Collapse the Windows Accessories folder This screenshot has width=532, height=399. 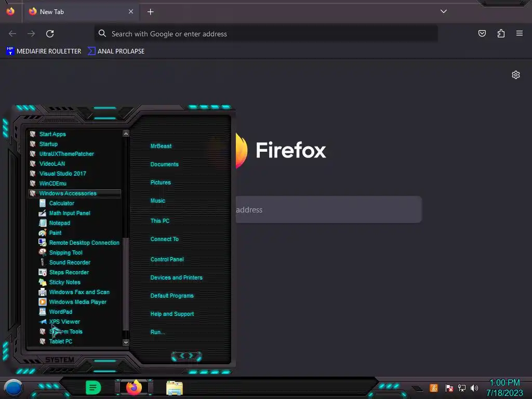pos(74,193)
